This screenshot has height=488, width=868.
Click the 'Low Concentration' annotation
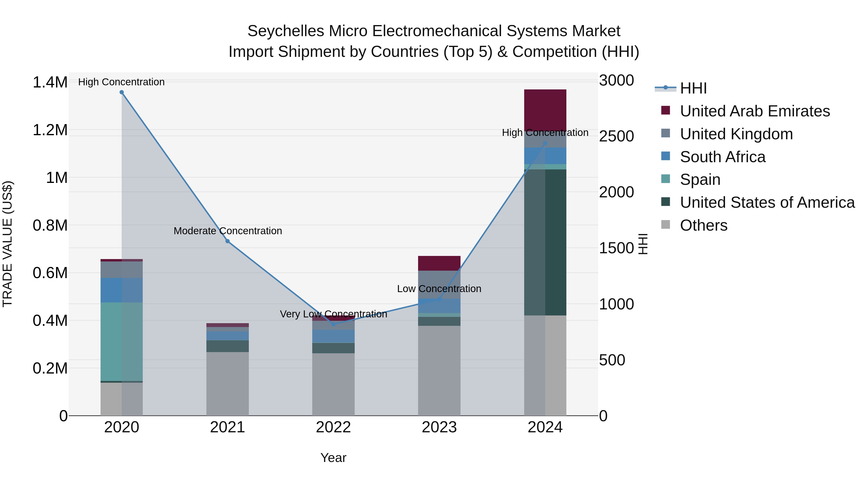coord(439,289)
